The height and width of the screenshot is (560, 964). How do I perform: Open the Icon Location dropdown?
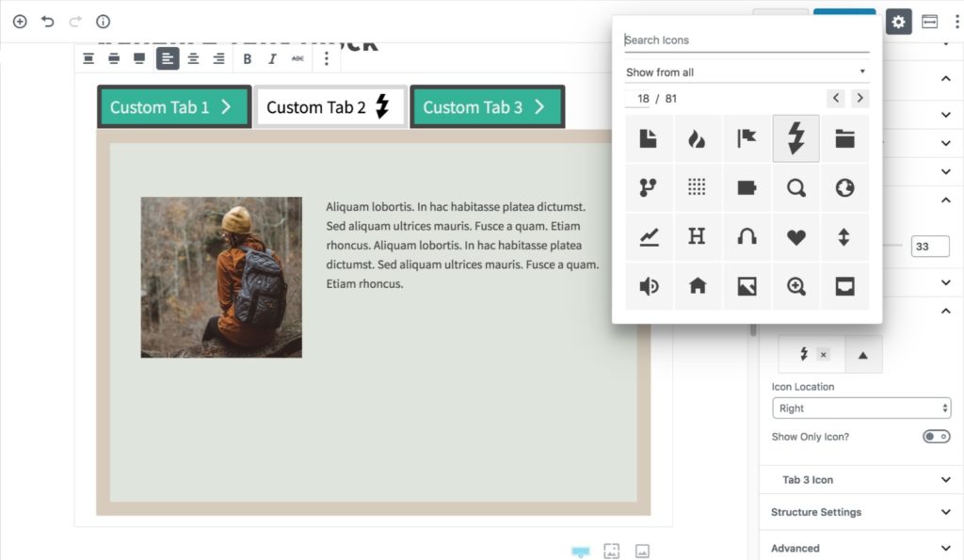pyautogui.click(x=861, y=408)
